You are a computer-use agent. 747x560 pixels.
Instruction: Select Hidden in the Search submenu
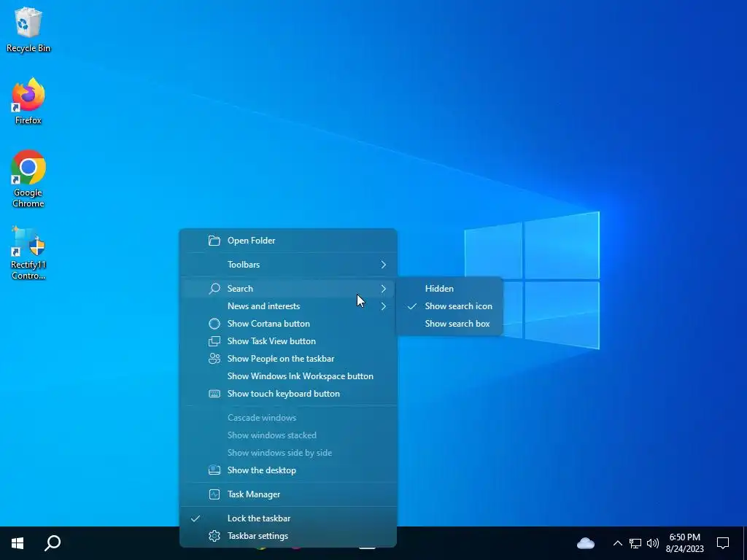tap(449, 289)
